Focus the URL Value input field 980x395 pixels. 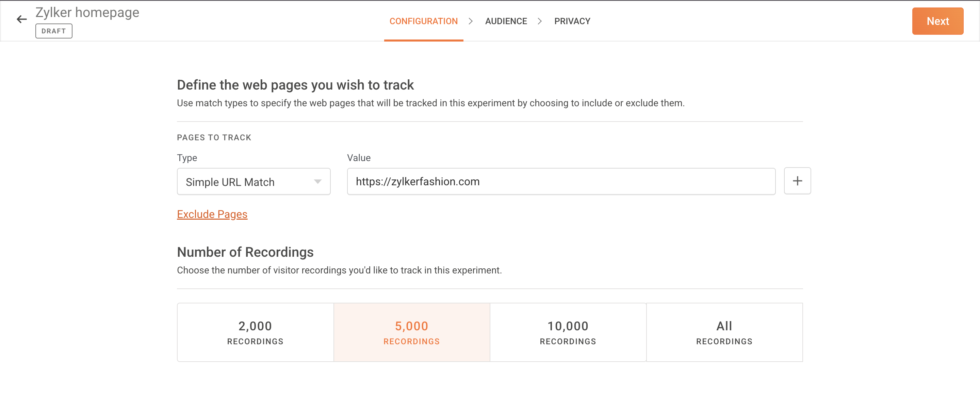(x=561, y=181)
